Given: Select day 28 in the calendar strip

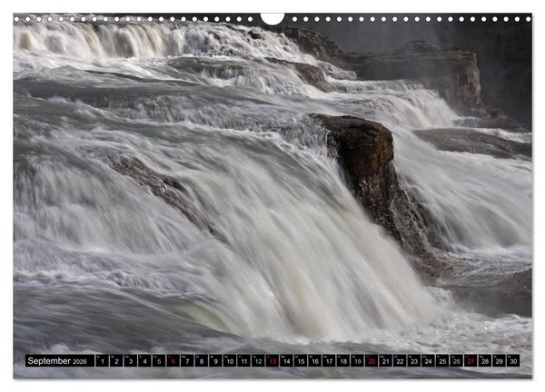Looking at the screenshot, I should tap(485, 361).
